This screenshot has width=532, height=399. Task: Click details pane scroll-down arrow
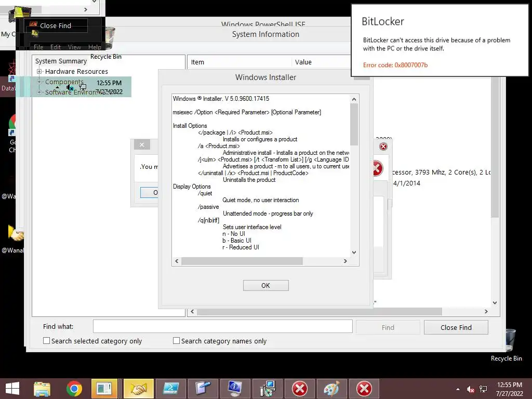pyautogui.click(x=495, y=303)
